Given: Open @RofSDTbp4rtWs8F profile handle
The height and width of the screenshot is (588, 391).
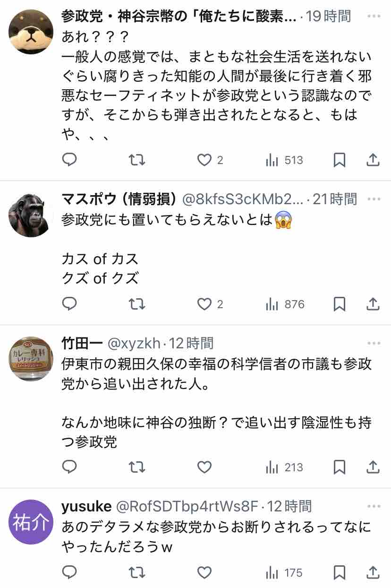Looking at the screenshot, I should point(187,506).
